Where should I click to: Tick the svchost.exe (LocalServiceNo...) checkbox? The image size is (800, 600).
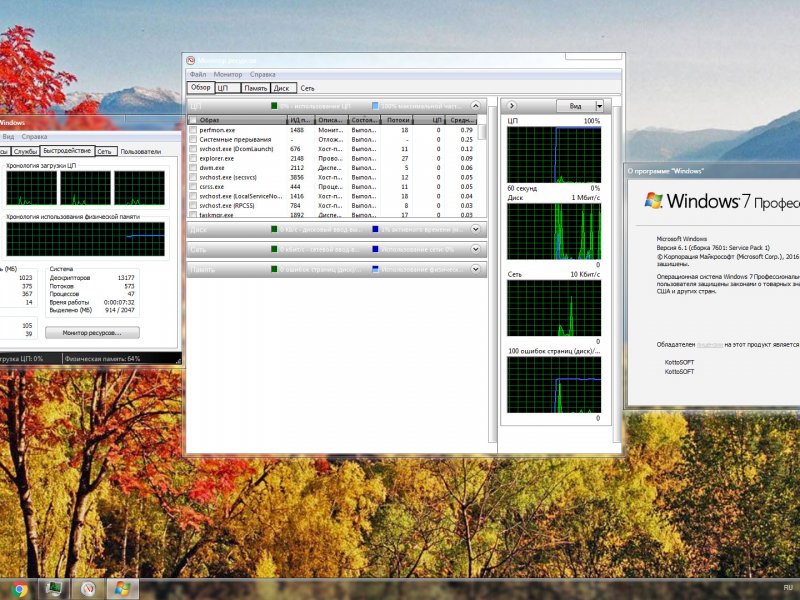tap(193, 196)
